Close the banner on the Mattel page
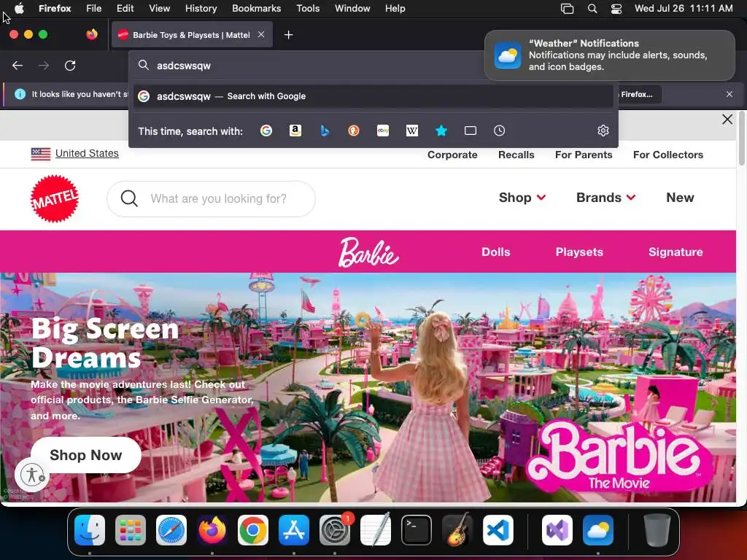 [727, 119]
